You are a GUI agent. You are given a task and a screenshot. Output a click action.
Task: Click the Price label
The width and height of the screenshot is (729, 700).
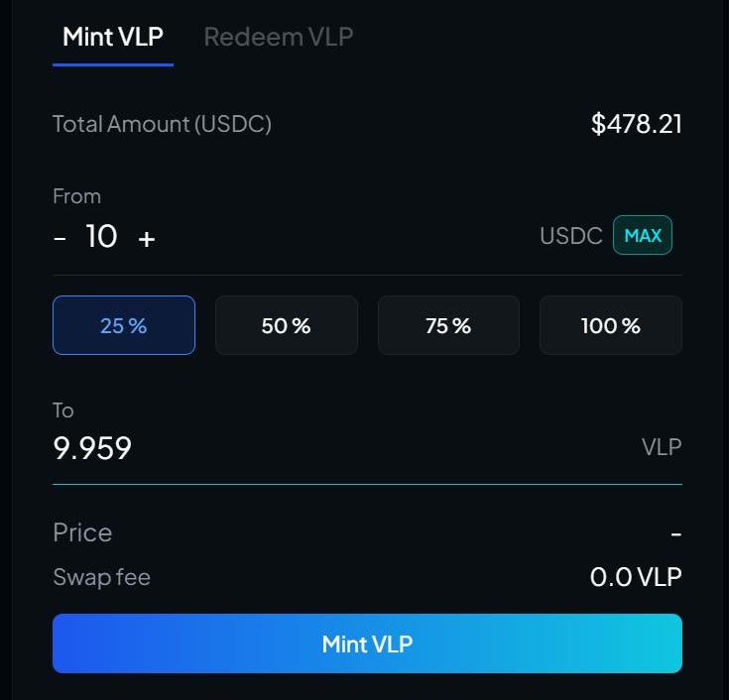82,532
